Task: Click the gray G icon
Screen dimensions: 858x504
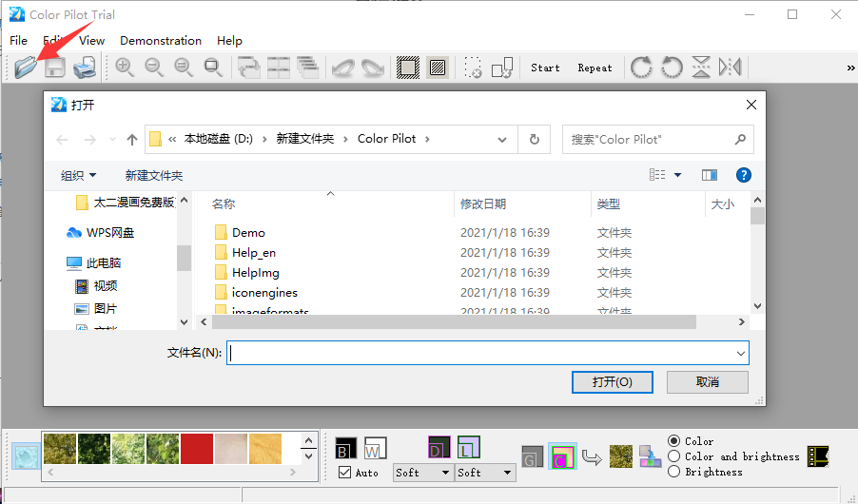Action: pyautogui.click(x=532, y=457)
